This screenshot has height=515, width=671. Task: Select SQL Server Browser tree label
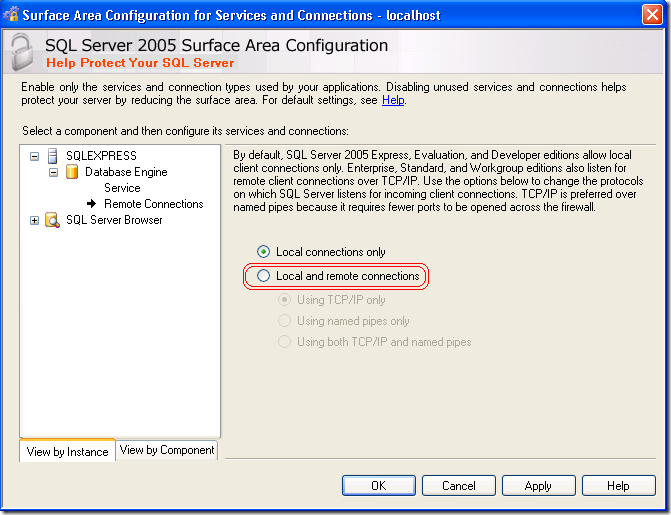point(114,220)
